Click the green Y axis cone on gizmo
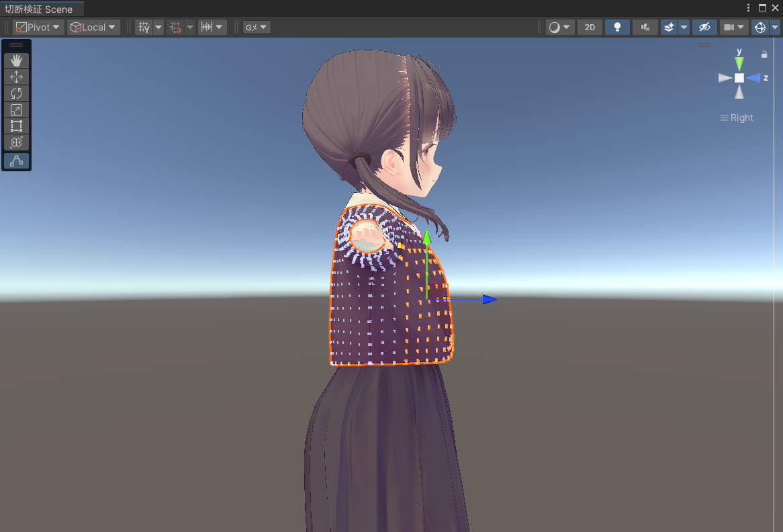The width and height of the screenshot is (783, 532). coord(739,63)
